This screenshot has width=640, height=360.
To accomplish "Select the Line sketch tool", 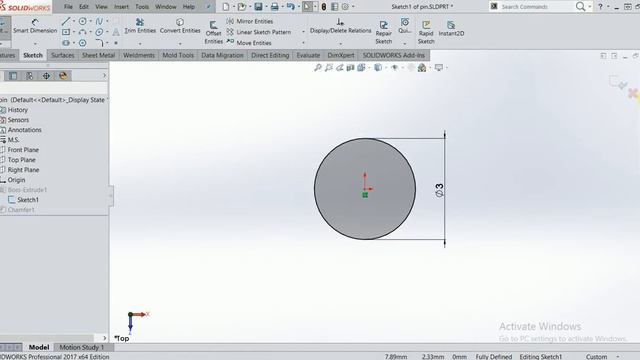I will pos(66,21).
